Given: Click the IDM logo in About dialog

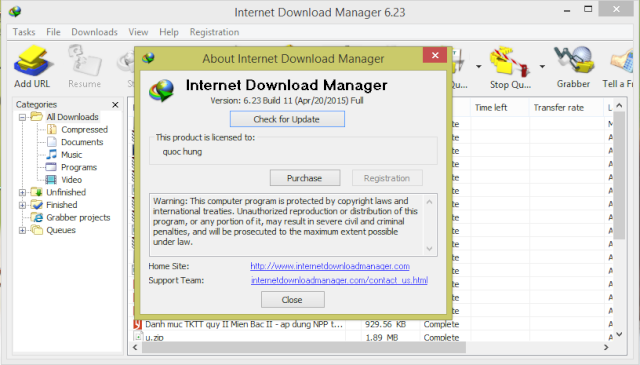Looking at the screenshot, I should pos(162,90).
